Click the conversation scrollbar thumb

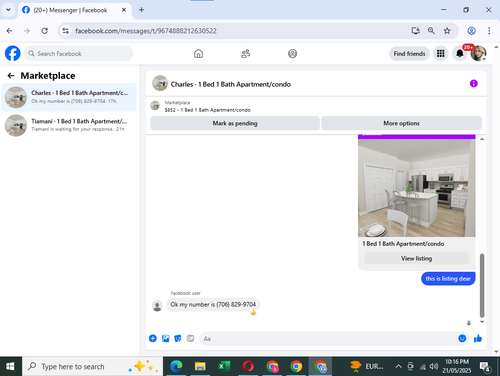coord(482,285)
